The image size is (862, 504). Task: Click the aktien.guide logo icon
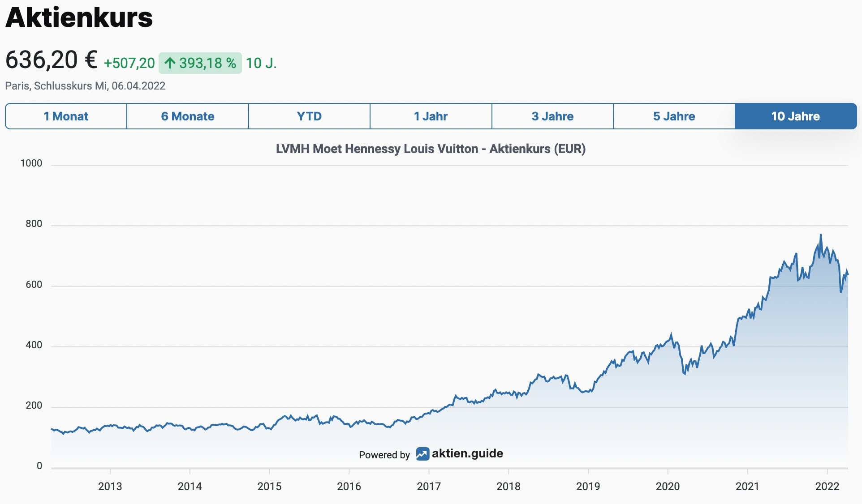(422, 454)
